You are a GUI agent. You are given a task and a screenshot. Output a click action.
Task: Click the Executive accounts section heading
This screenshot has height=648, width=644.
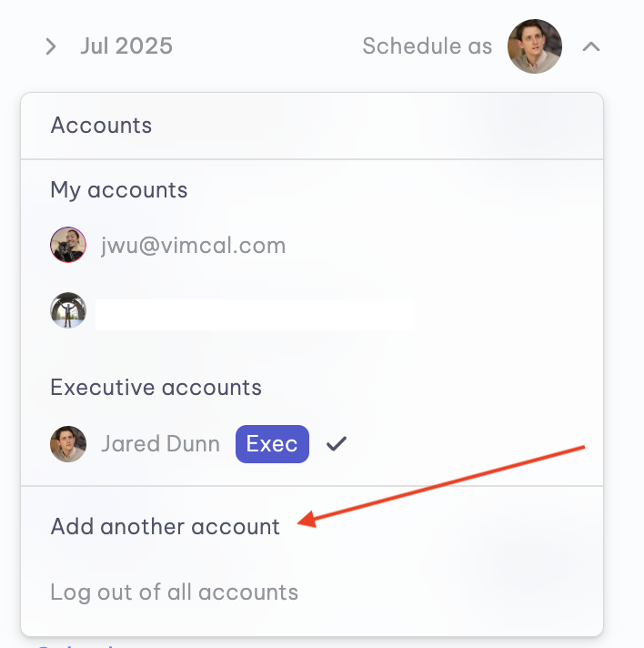point(156,387)
